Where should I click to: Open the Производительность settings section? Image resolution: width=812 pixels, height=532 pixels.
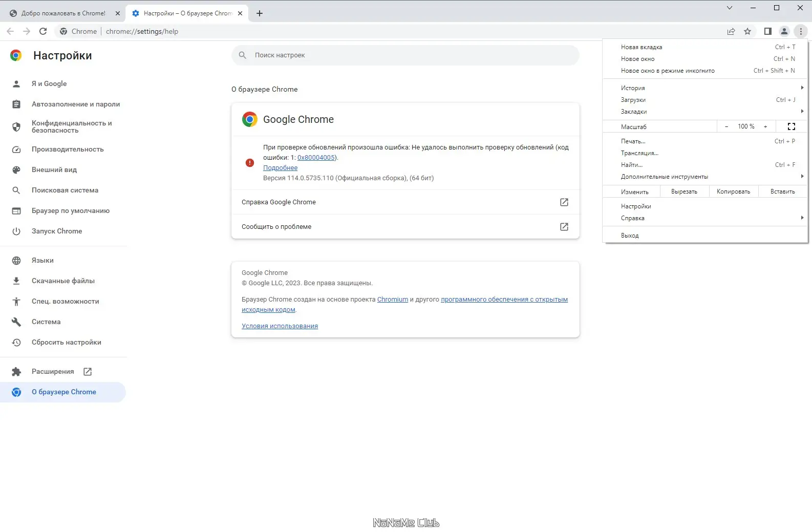coord(68,150)
